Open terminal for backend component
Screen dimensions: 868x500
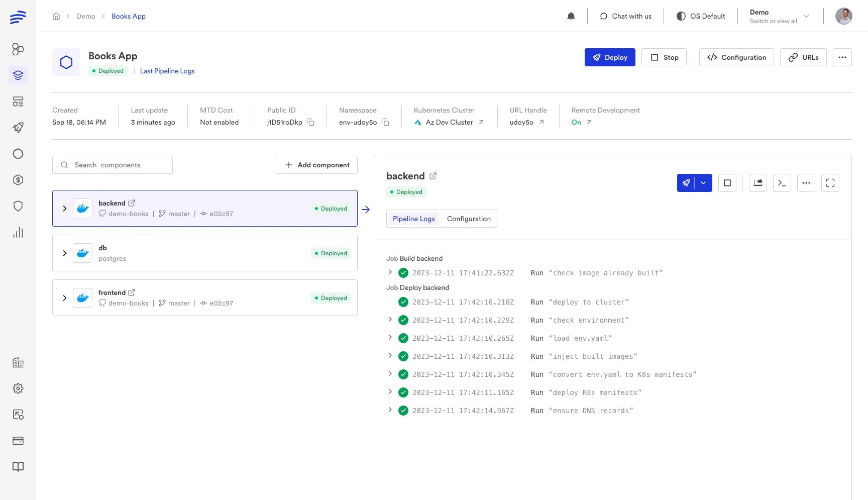[x=782, y=183]
